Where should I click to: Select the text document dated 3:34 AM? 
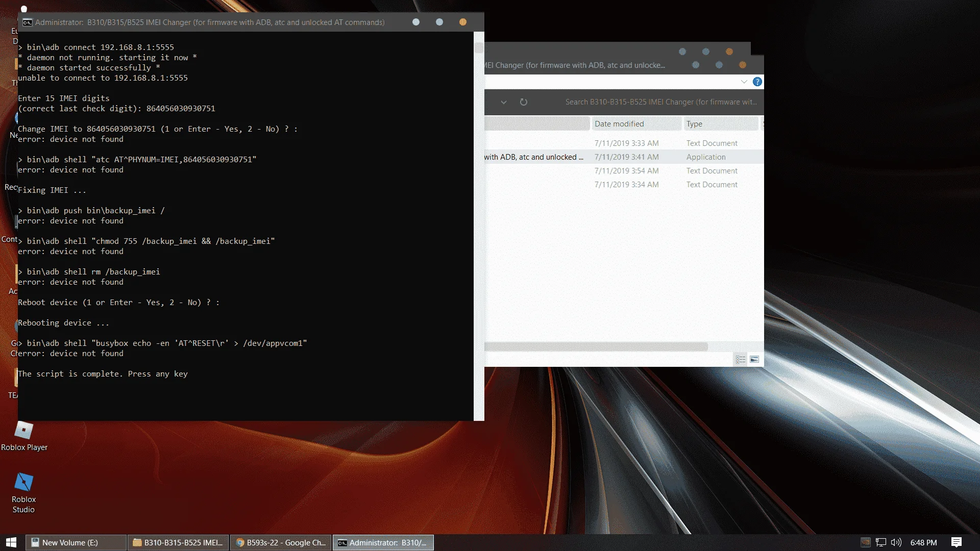[x=624, y=185]
